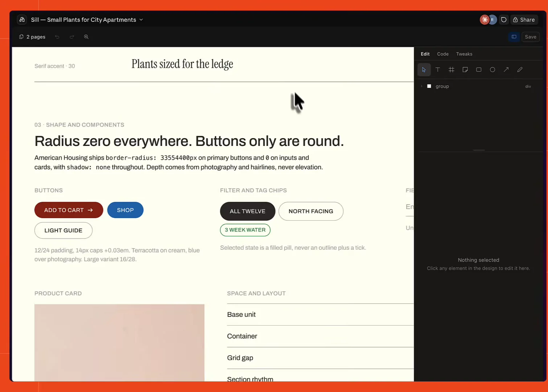The height and width of the screenshot is (392, 548).
Task: Click the Serif accent · 30 label
Action: tap(55, 66)
